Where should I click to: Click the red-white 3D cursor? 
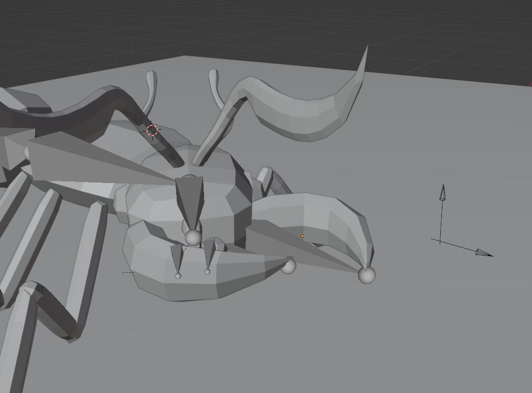click(152, 130)
